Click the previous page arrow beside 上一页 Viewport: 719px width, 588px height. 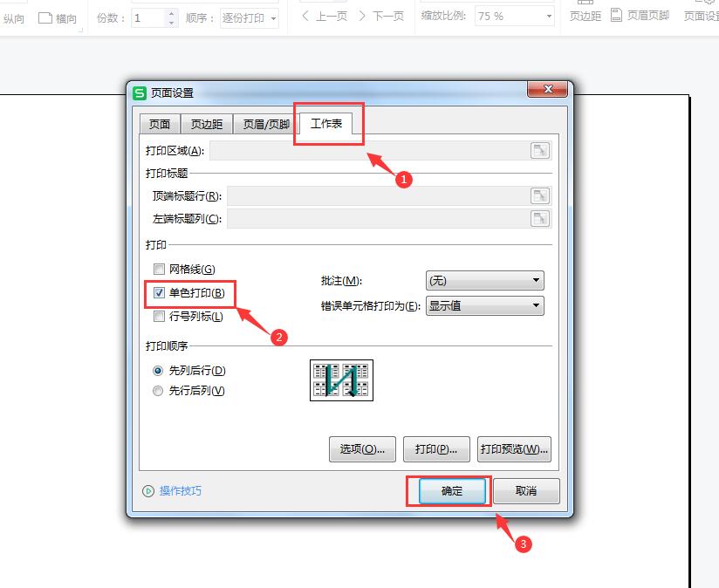(x=305, y=15)
